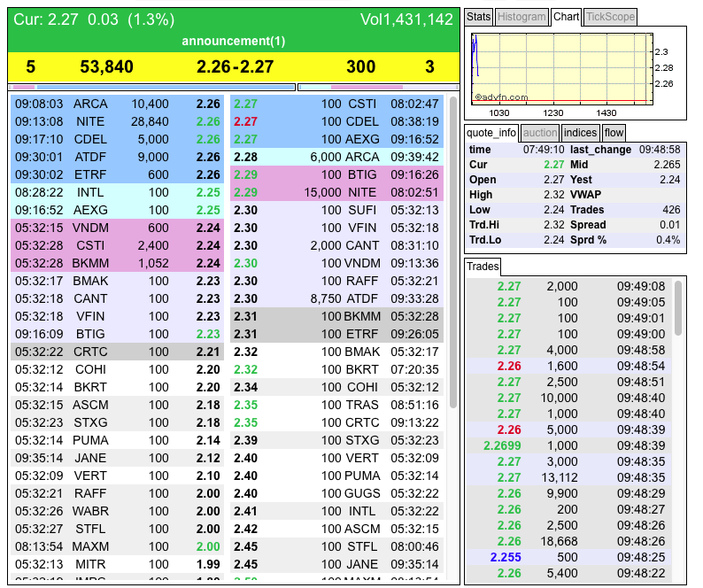Select the 13,112 share trade row

pos(576,477)
